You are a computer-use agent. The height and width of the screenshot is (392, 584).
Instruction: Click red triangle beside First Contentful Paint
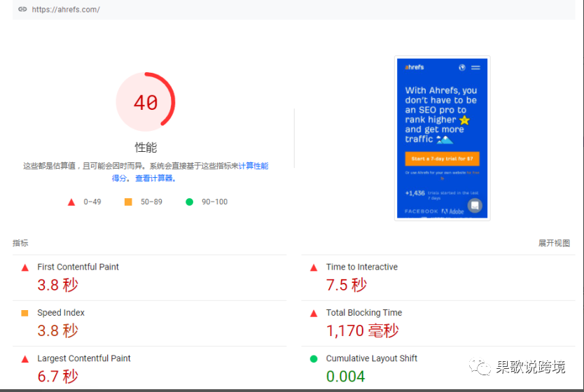coord(25,267)
